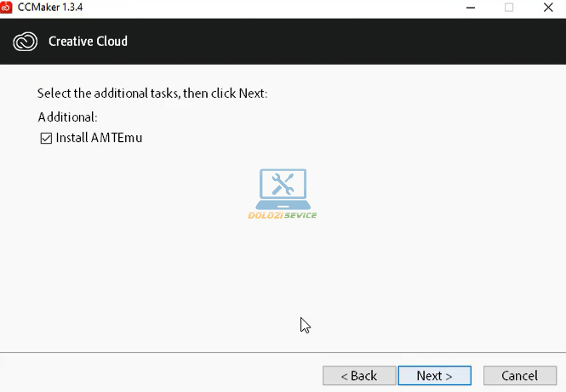Image resolution: width=566 pixels, height=392 pixels.
Task: Click the greyed-out maximize button
Action: [x=509, y=7]
